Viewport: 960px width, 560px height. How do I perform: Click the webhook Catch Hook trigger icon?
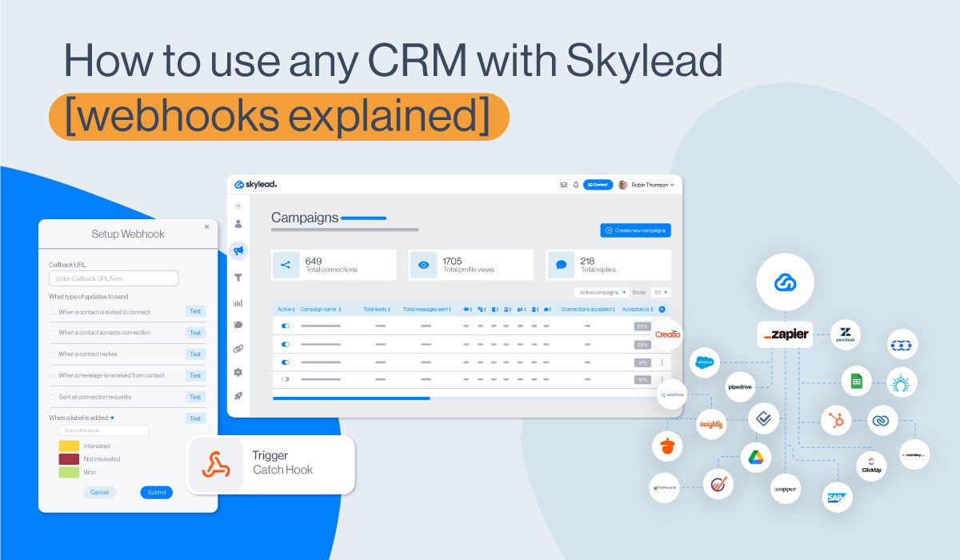tap(216, 465)
